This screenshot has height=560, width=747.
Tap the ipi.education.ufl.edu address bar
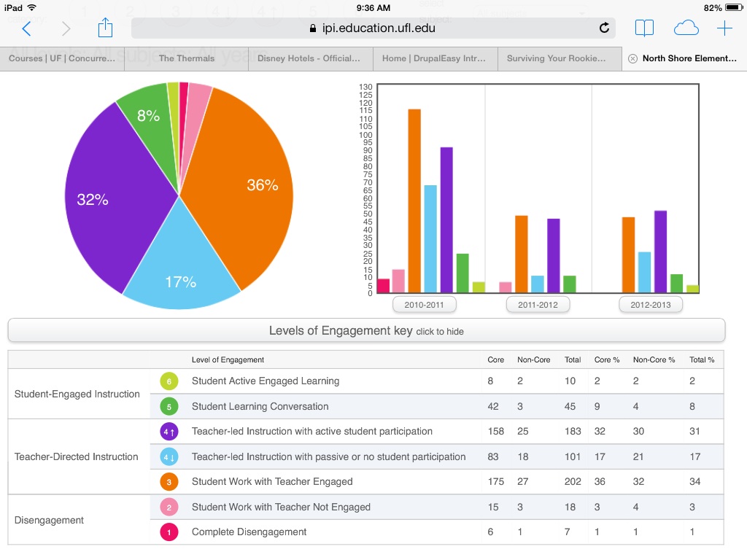pyautogui.click(x=372, y=28)
